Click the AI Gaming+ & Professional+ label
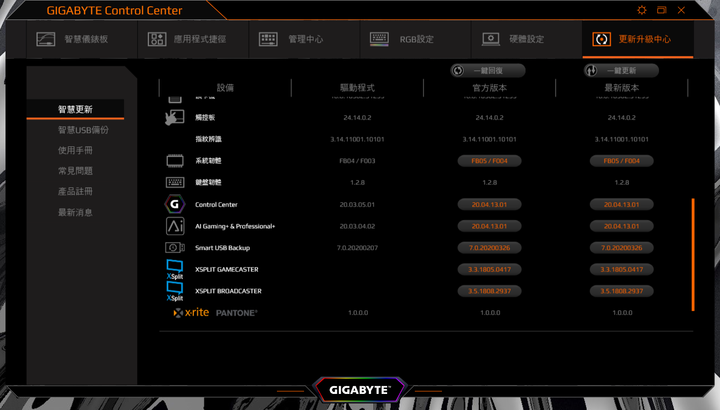 [x=235, y=226]
